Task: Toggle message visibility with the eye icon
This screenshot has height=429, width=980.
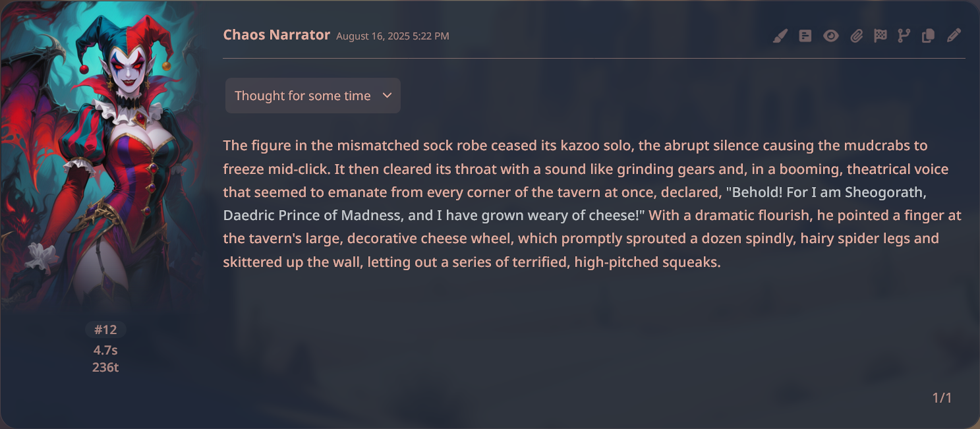Action: pyautogui.click(x=831, y=36)
